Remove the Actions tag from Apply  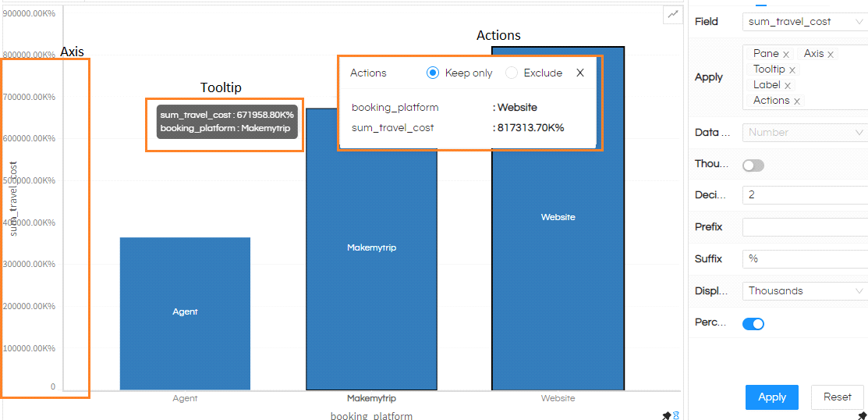pos(796,101)
